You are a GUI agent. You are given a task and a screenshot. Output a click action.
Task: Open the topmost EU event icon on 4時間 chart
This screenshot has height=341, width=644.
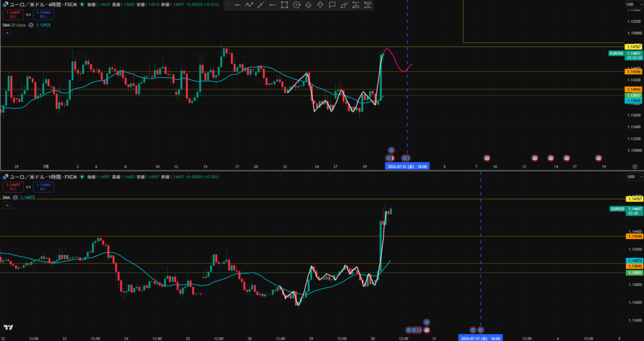391,150
